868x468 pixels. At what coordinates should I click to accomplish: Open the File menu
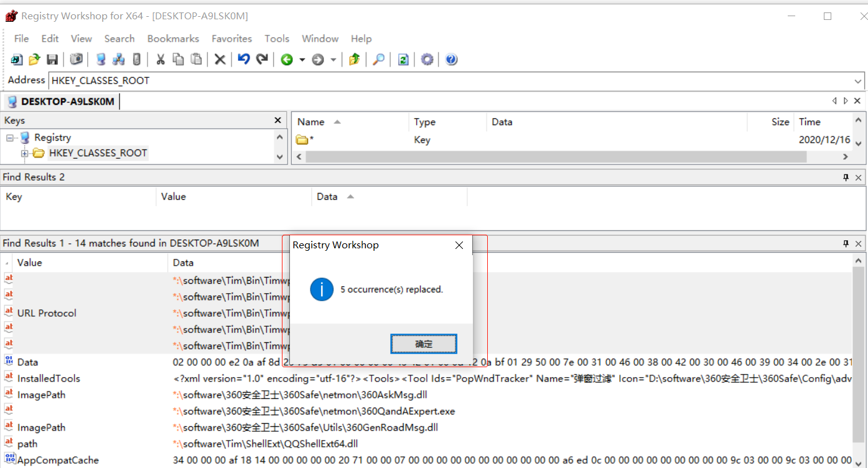[22, 39]
